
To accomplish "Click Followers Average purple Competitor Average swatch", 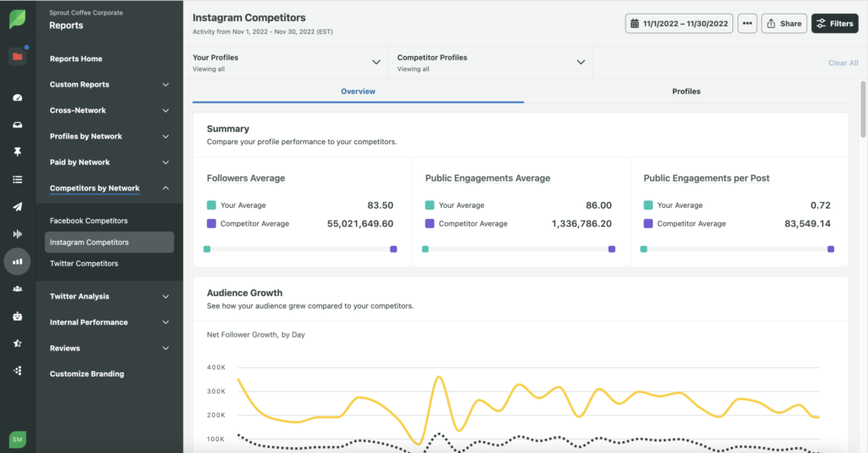I will pos(211,224).
